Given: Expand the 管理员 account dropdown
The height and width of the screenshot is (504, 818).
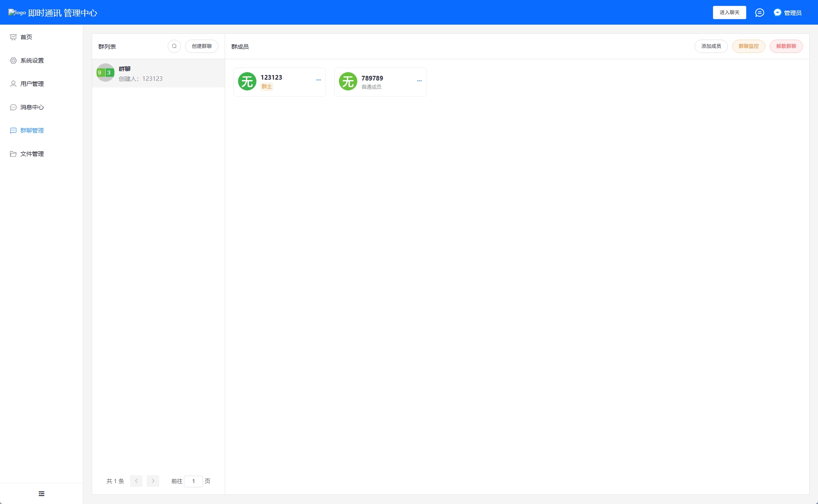Looking at the screenshot, I should (793, 13).
